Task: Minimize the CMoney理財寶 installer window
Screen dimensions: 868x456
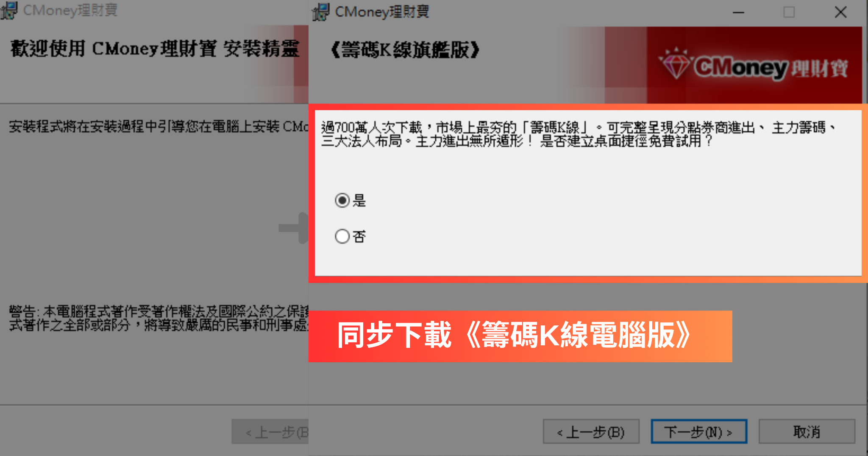Action: [x=738, y=12]
